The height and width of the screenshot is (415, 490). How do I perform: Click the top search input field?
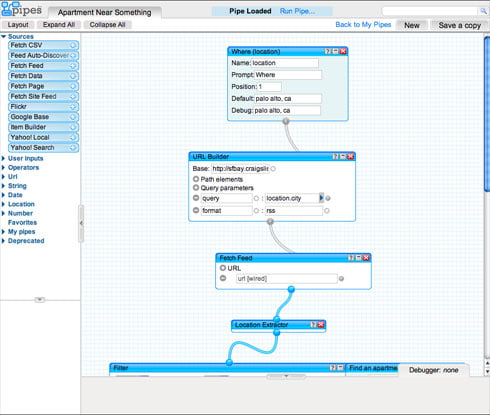(x=430, y=11)
